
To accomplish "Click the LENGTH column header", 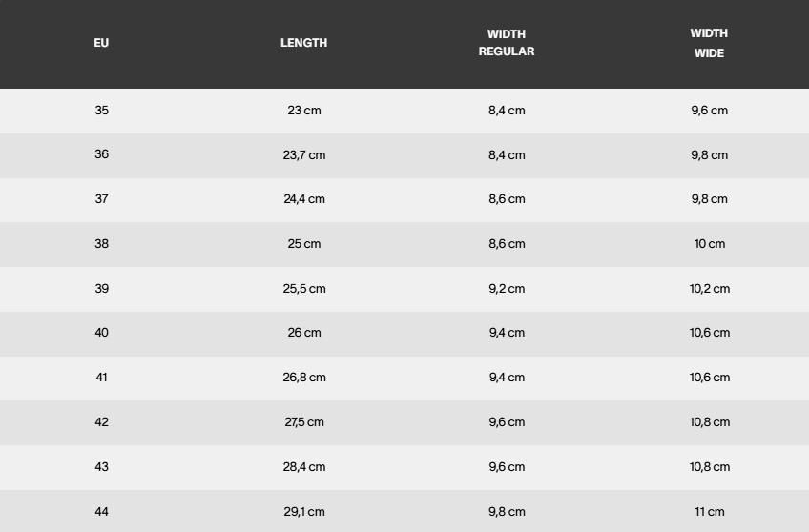I will (304, 43).
